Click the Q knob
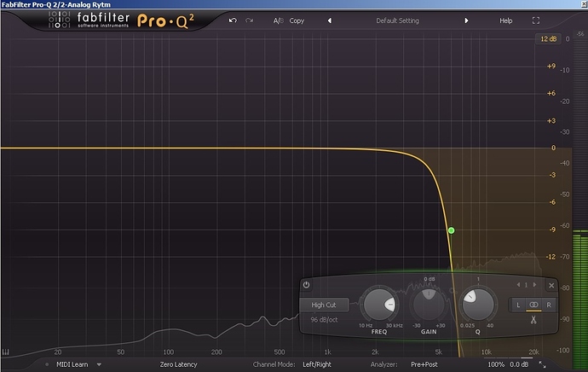Screen dimensions: 588x372 tap(478, 305)
